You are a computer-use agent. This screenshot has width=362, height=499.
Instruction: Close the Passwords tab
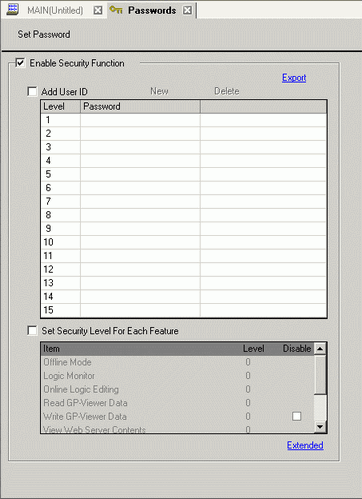click(x=187, y=10)
